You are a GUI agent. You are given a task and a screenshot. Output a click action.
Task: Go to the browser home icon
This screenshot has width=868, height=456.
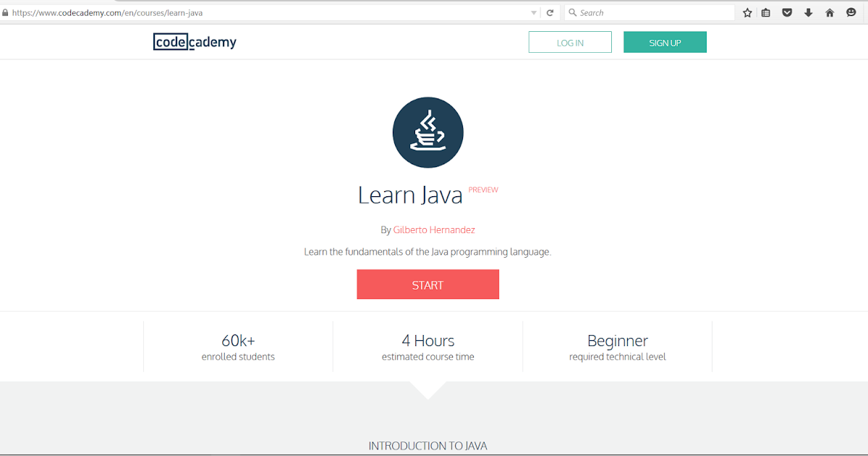(830, 13)
